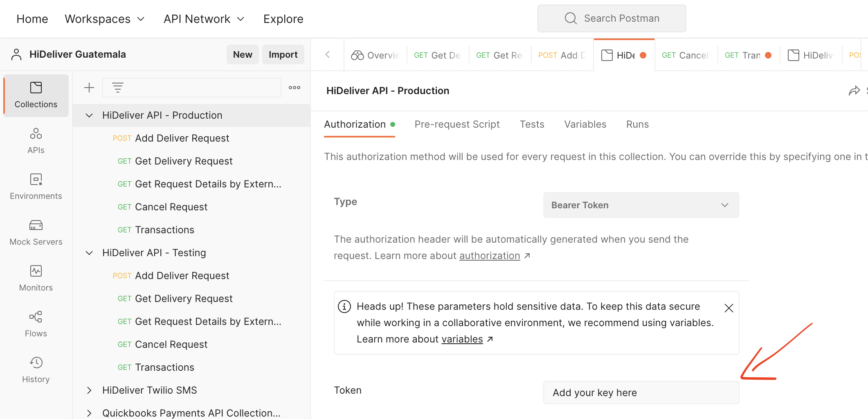Screen dimensions: 868x419
Task: Open the POST Add D request tab
Action: [562, 55]
